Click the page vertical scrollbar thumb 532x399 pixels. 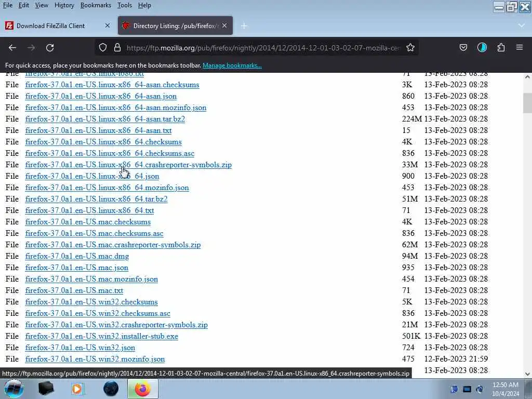point(527,103)
